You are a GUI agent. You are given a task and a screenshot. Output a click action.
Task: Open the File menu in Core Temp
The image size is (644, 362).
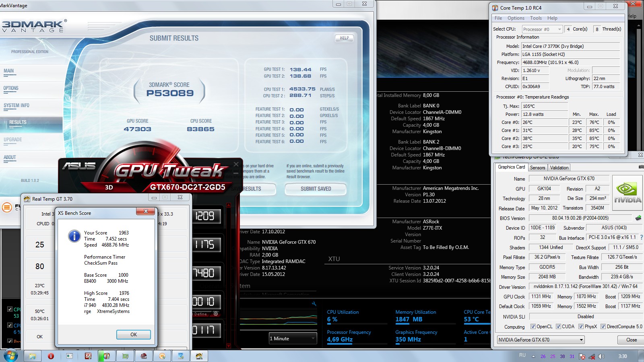tap(498, 18)
